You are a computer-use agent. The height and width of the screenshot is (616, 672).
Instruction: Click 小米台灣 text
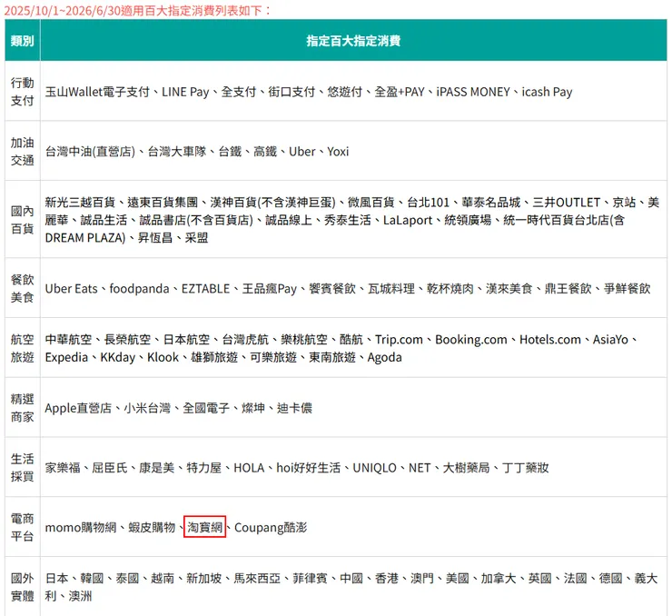click(x=147, y=408)
